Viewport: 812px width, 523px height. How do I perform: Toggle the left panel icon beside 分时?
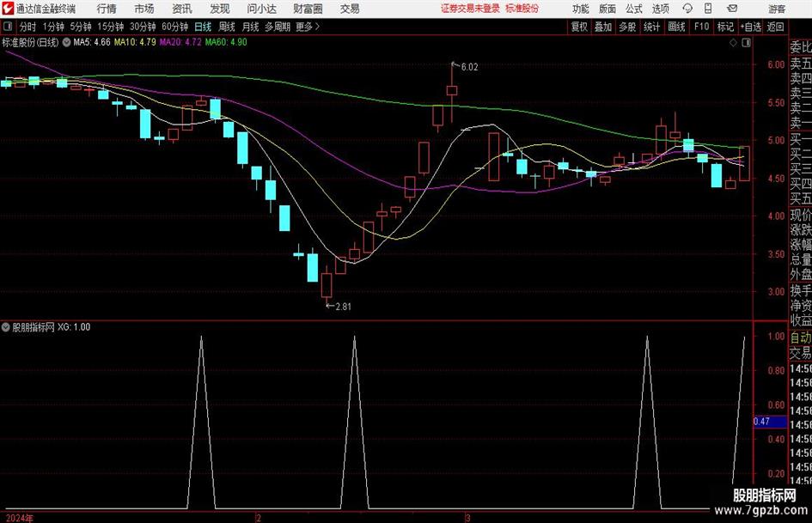[x=8, y=27]
